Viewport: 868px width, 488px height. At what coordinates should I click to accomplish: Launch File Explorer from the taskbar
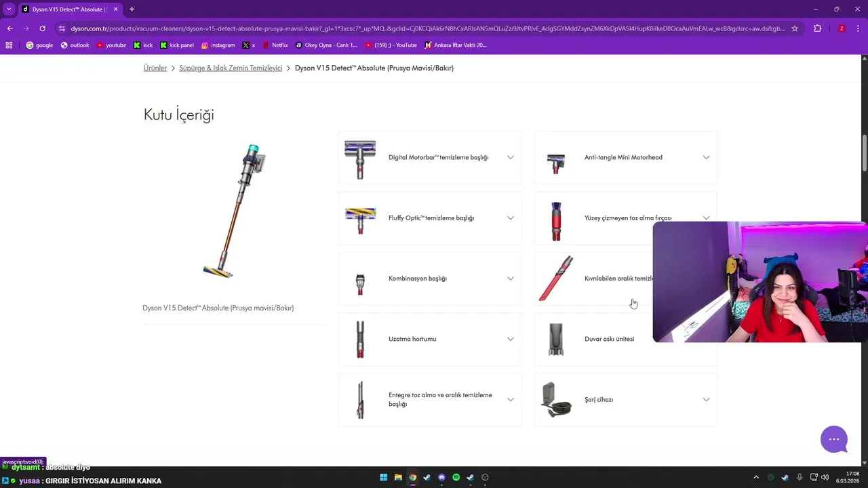click(x=398, y=477)
